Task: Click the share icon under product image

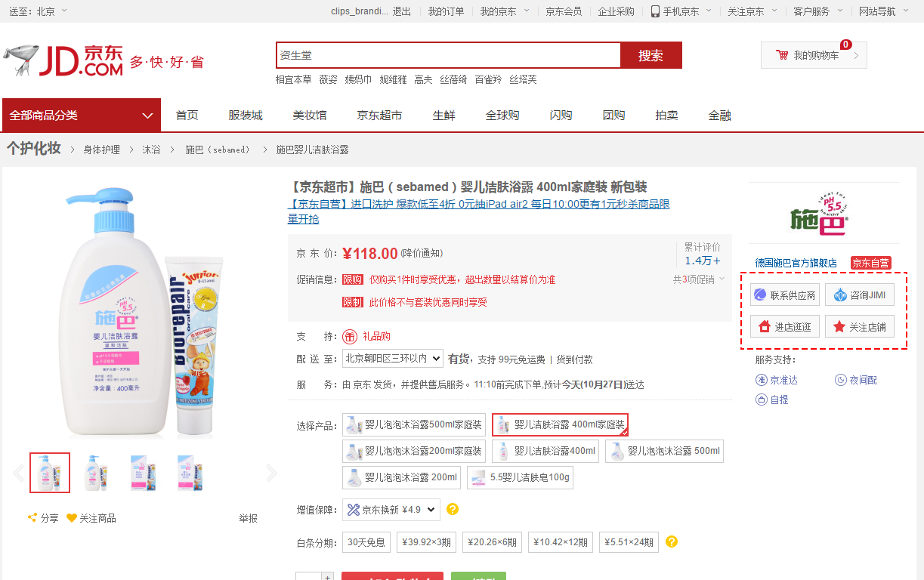Action: (32, 518)
